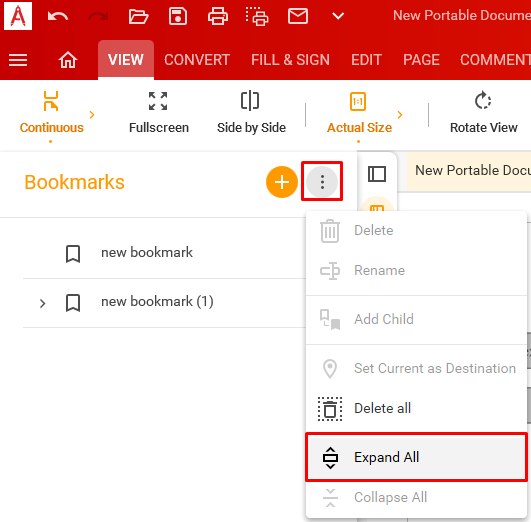Image resolution: width=531 pixels, height=522 pixels.
Task: Open the quick access toolbar dropdown arrow
Action: click(338, 16)
